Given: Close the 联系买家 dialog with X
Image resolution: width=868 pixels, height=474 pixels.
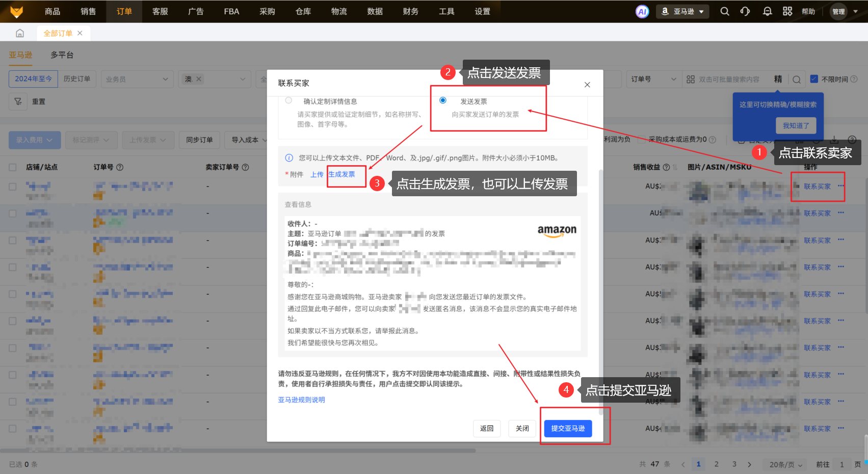Looking at the screenshot, I should click(587, 85).
